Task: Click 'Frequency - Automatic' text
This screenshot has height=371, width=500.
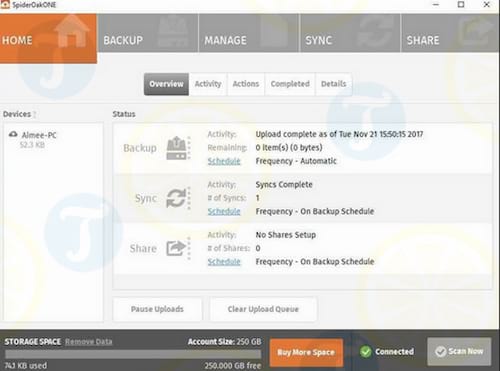Action: point(296,161)
